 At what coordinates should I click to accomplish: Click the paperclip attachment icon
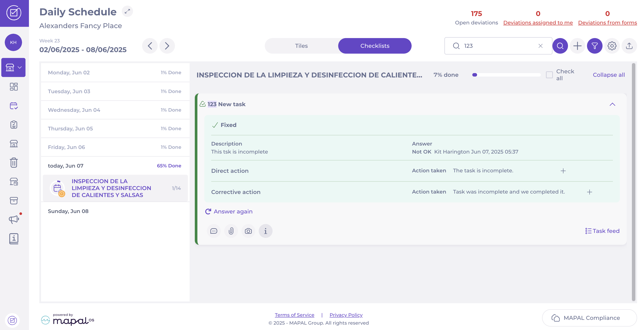point(231,231)
